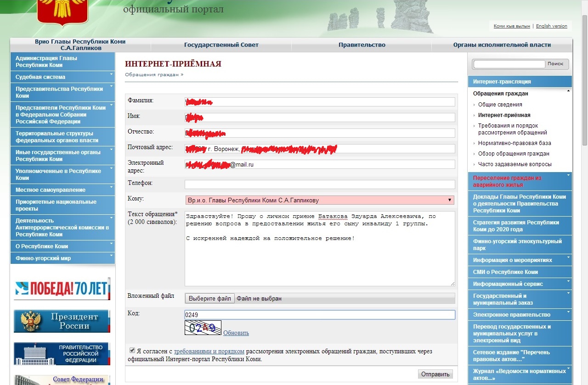588x385 pixels.
Task: Open Доклады Главы Республики Коми item
Action: (520, 204)
